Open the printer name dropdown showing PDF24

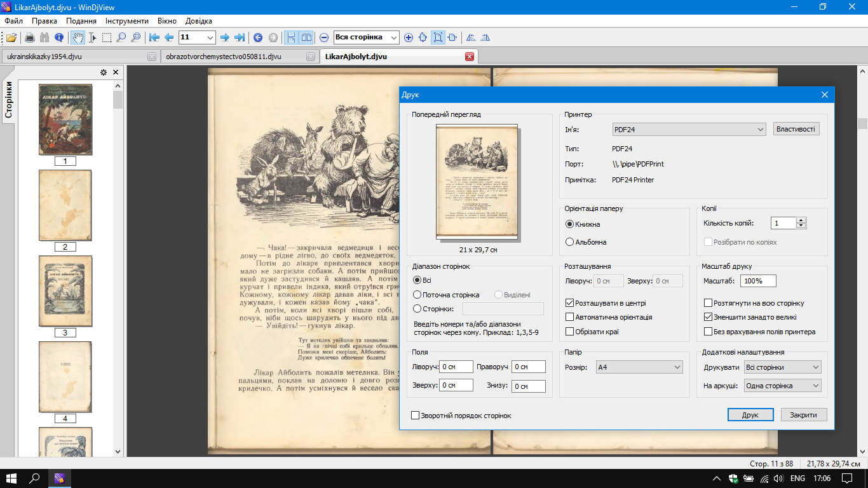(689, 130)
